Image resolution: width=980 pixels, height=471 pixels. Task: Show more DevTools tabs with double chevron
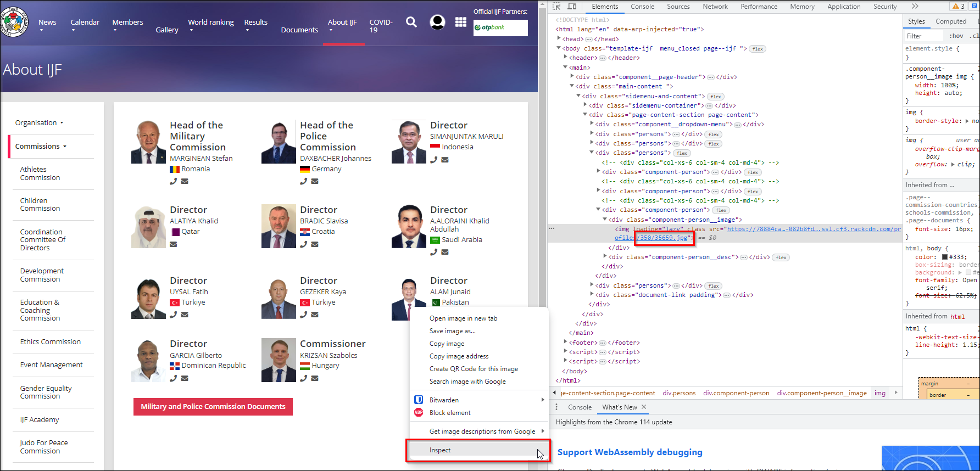(x=915, y=7)
